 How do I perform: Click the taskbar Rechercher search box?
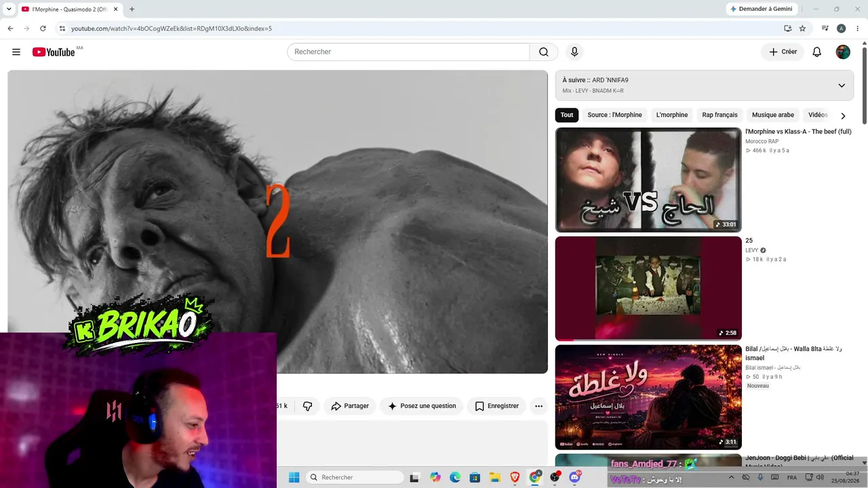pyautogui.click(x=354, y=478)
